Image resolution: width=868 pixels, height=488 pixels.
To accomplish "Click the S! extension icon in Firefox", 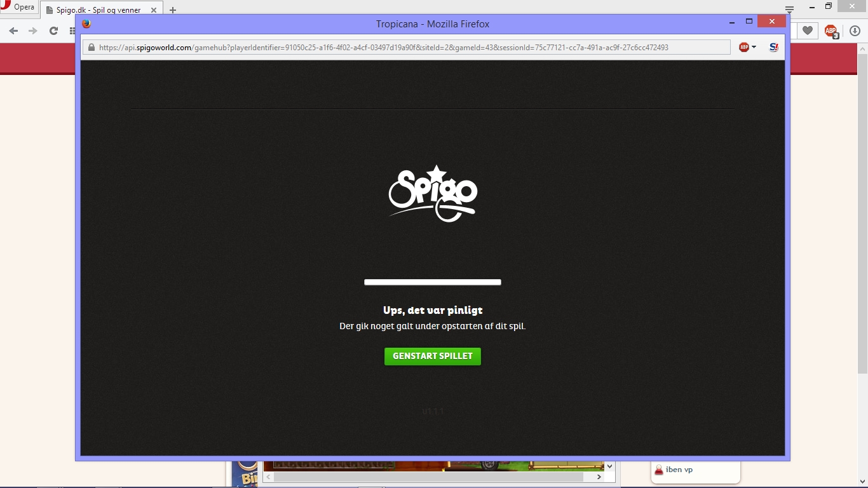I will click(773, 47).
